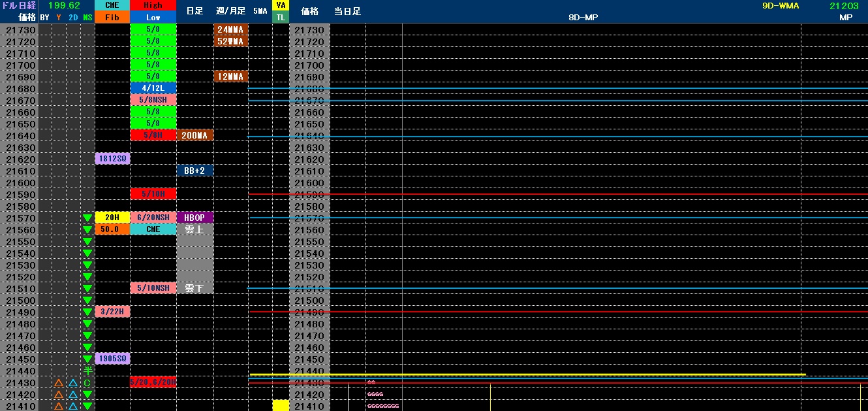Click the 5MA column header
Image resolution: width=868 pixels, height=411 pixels.
click(x=260, y=11)
